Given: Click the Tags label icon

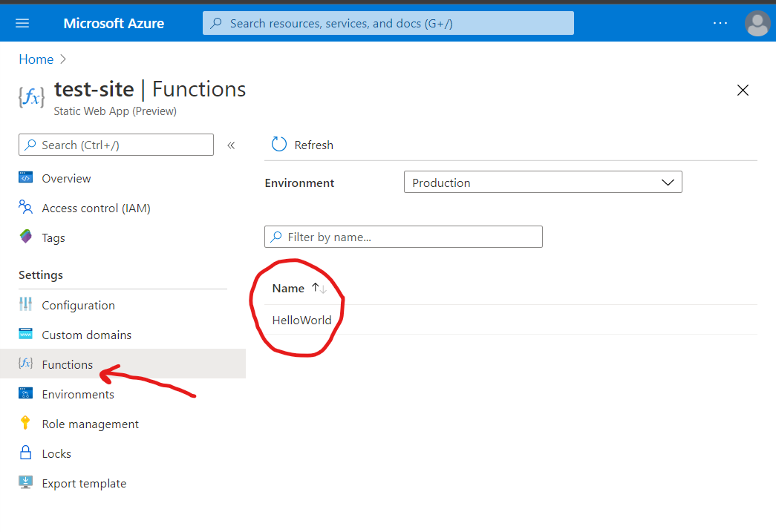Looking at the screenshot, I should [x=26, y=237].
